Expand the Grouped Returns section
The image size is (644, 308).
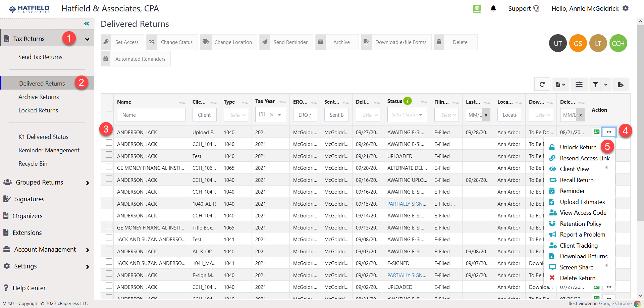40,182
